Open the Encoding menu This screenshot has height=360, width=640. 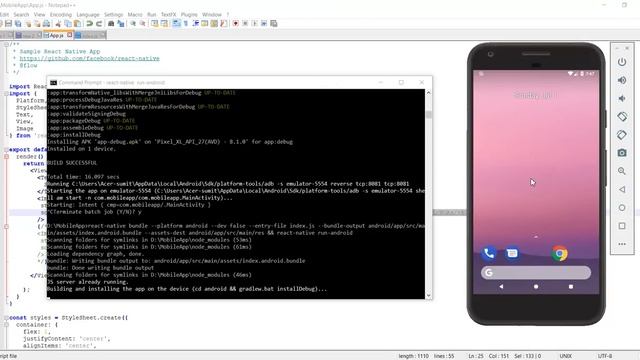pos(61,15)
